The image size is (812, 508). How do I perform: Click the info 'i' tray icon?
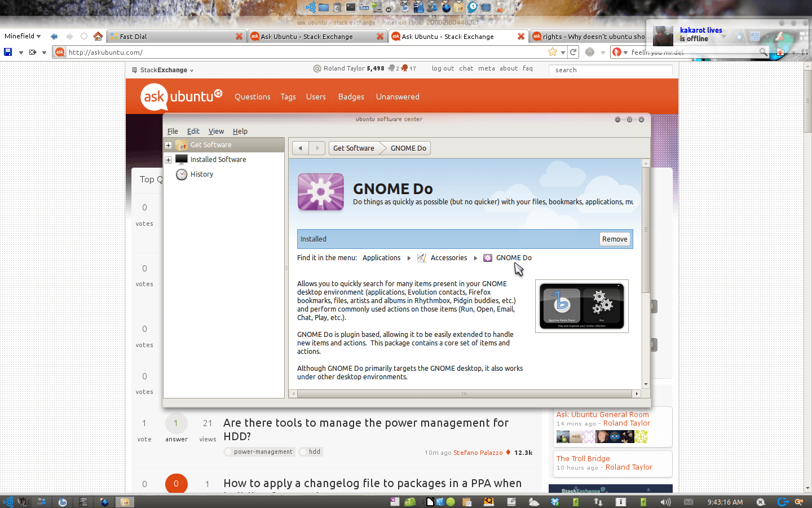click(620, 502)
